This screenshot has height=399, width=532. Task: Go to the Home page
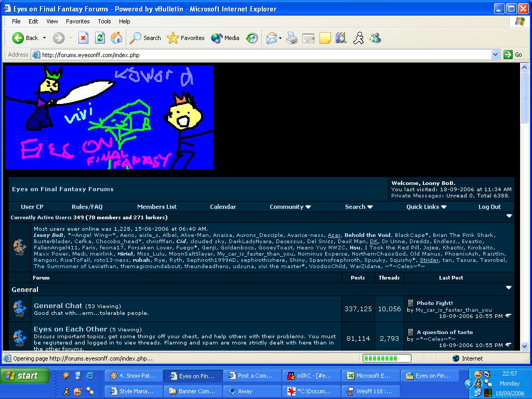click(x=116, y=38)
